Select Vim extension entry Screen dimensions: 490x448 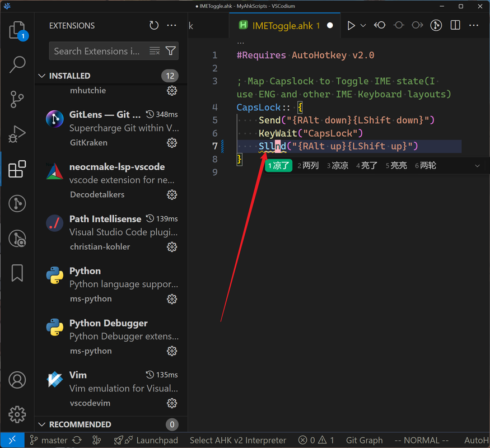pyautogui.click(x=111, y=389)
